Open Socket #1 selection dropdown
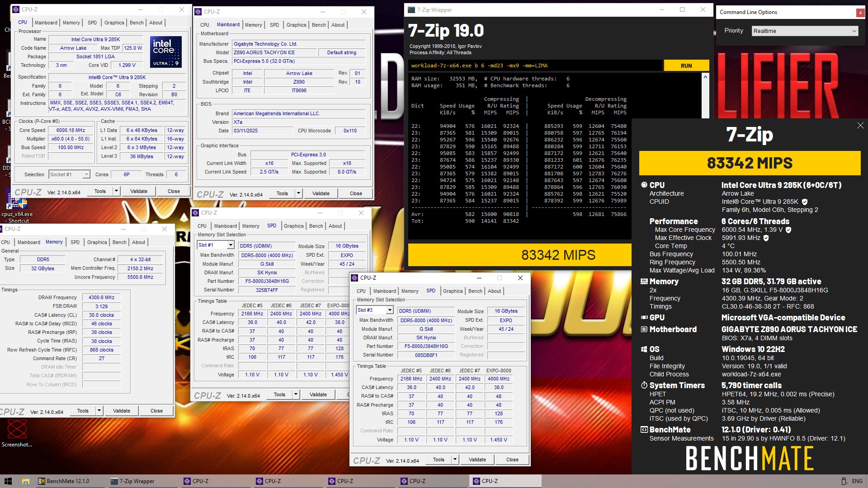This screenshot has width=868, height=488. tap(70, 174)
